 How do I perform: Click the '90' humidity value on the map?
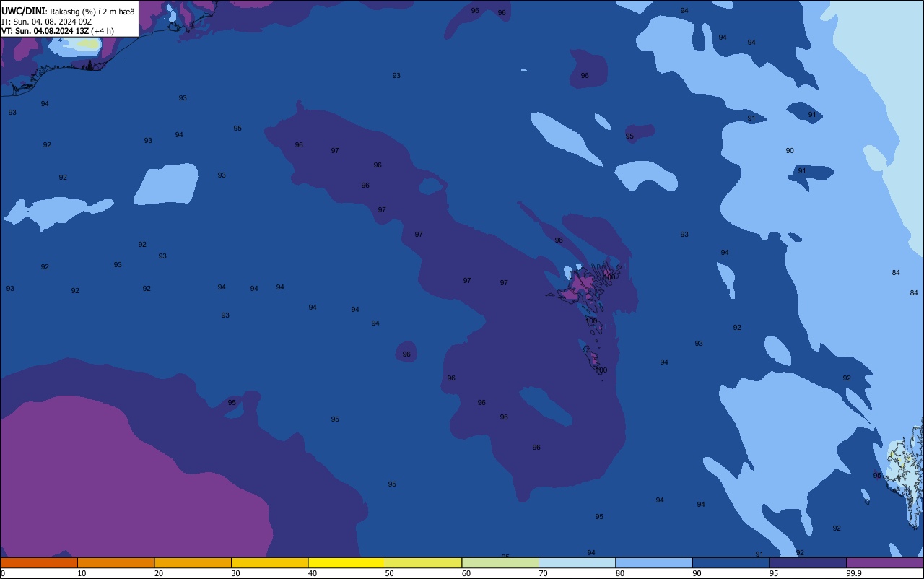tap(790, 151)
